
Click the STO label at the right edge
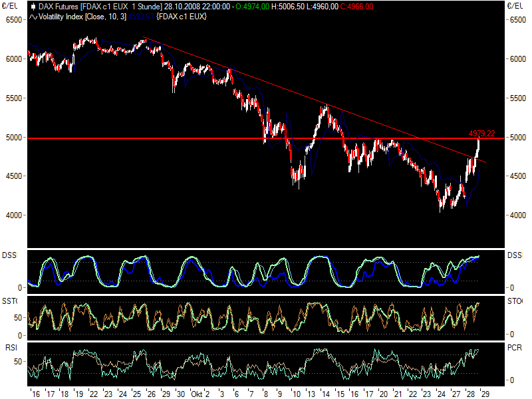pos(515,301)
